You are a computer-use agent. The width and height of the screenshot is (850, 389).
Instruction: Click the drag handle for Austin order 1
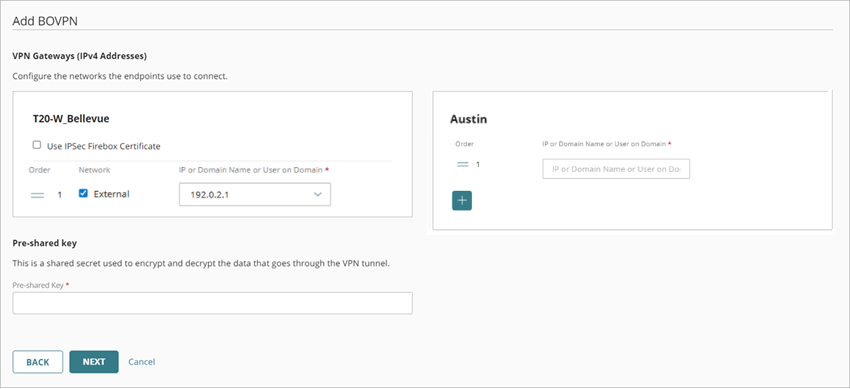click(462, 164)
